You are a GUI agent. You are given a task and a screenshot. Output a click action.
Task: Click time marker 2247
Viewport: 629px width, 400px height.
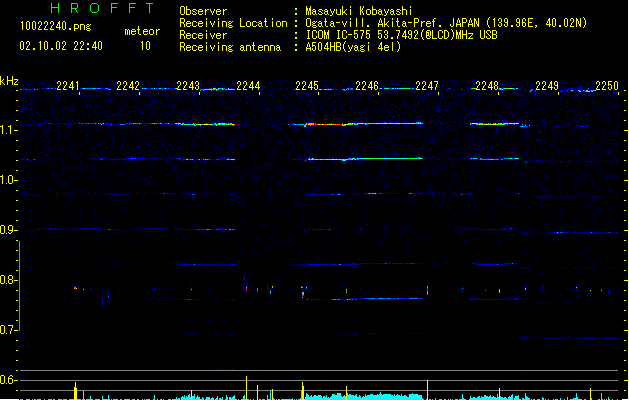pos(427,86)
